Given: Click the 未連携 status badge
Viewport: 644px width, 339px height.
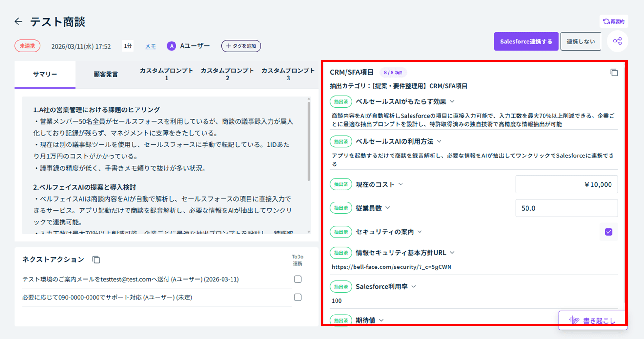Looking at the screenshot, I should [27, 46].
